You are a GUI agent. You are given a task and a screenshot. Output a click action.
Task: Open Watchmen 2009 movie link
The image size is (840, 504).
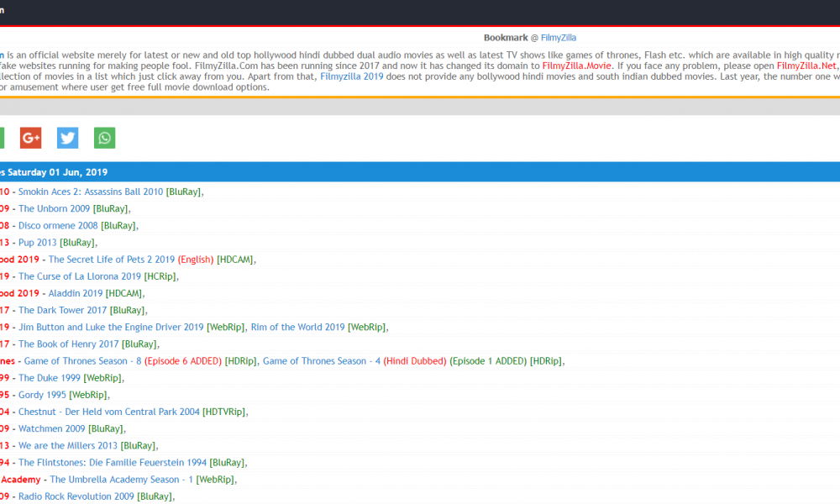51,429
